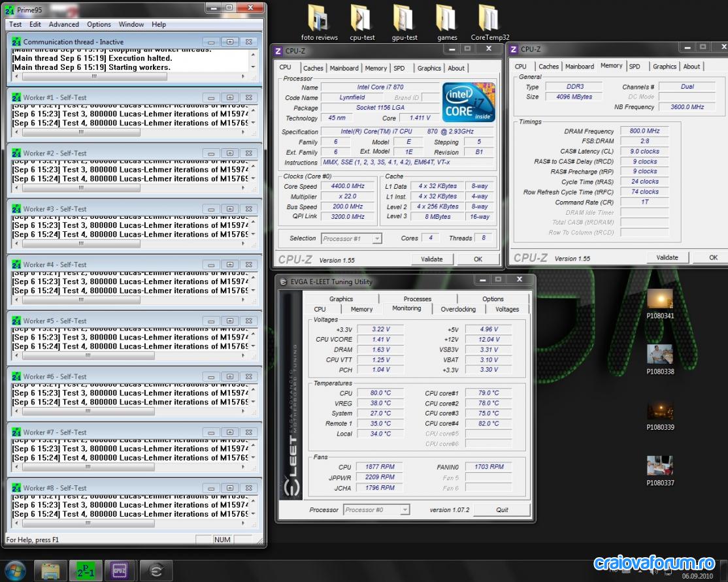
Task: Click the Worker #7 window icon in Prime95
Action: pos(16,432)
